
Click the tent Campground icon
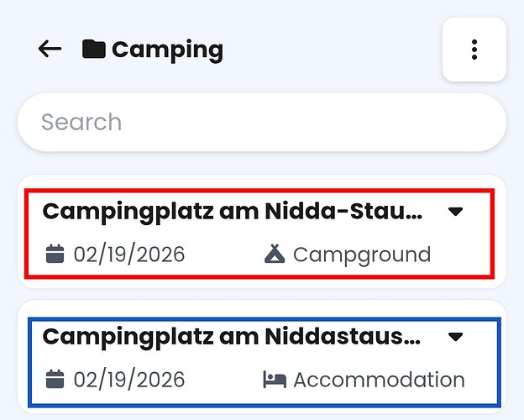[274, 255]
